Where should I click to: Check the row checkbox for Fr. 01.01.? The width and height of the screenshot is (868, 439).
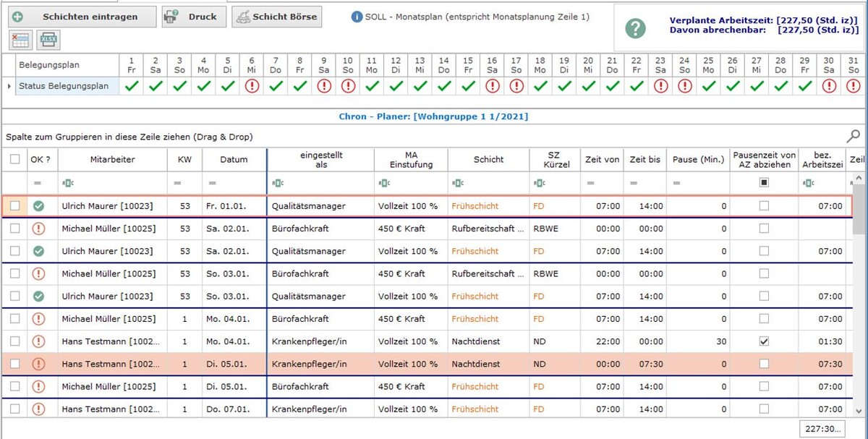[15, 206]
